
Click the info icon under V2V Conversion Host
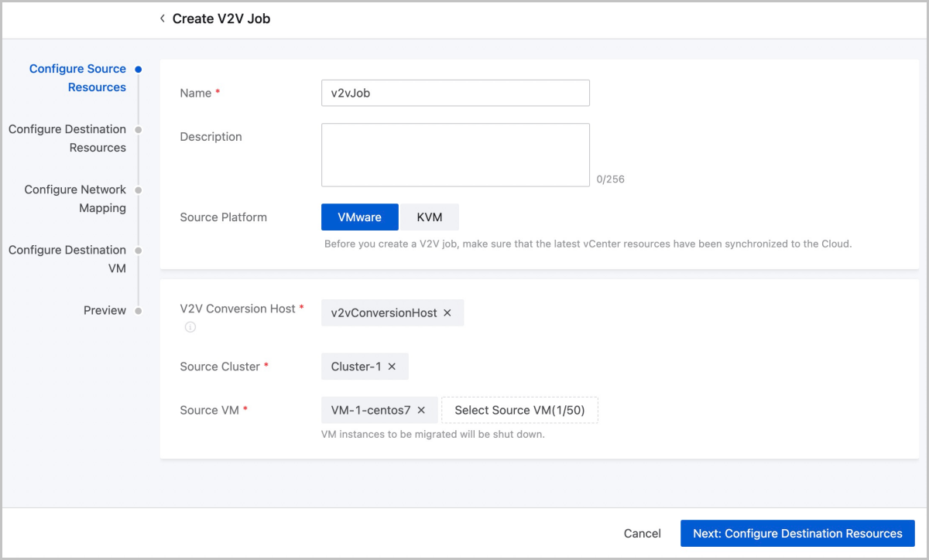point(190,327)
